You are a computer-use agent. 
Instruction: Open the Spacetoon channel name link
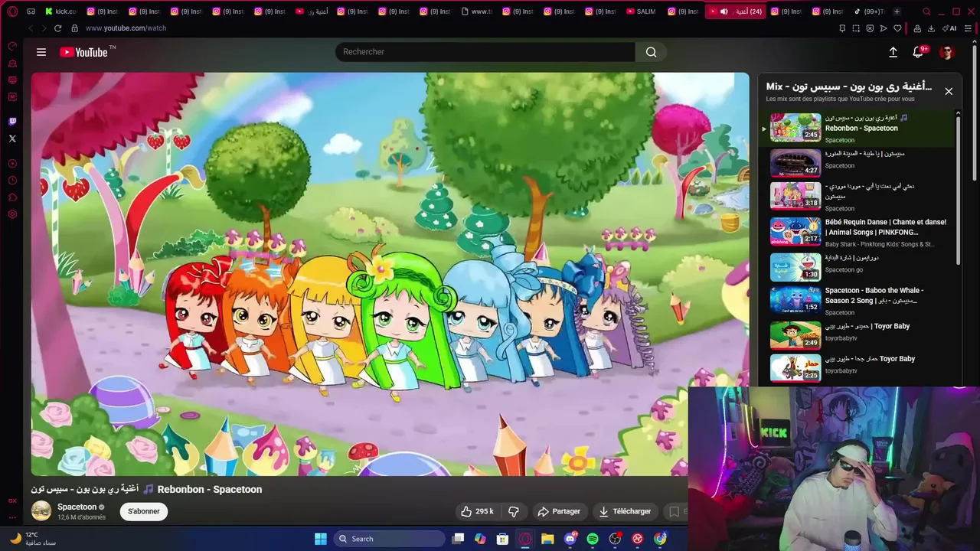[x=77, y=507]
